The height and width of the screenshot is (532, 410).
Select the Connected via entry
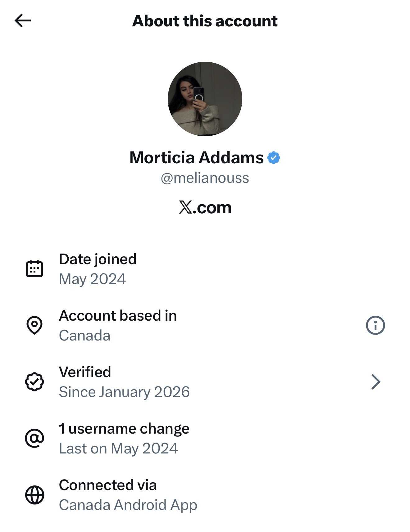pos(108,485)
